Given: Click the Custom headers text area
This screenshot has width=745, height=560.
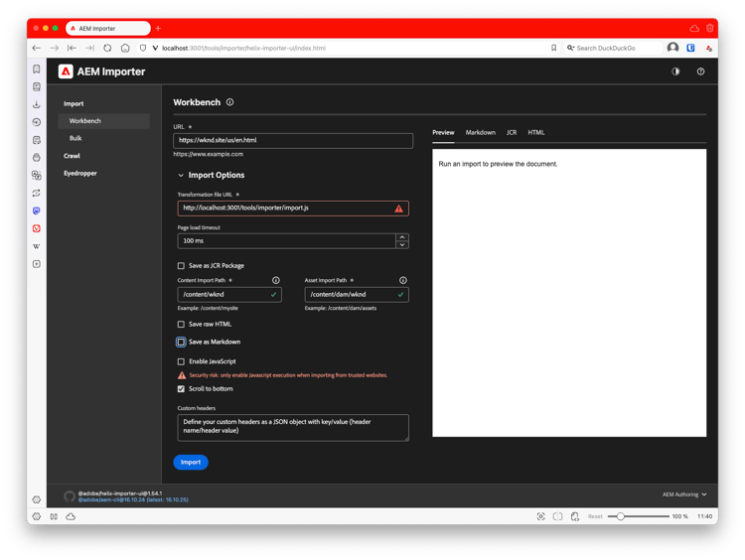Looking at the screenshot, I should pyautogui.click(x=293, y=428).
